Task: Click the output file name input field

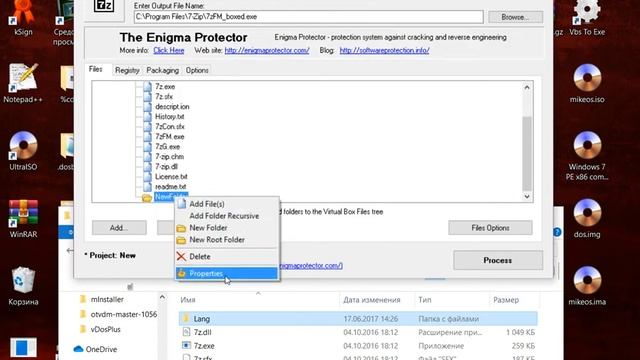Action: 309,17
